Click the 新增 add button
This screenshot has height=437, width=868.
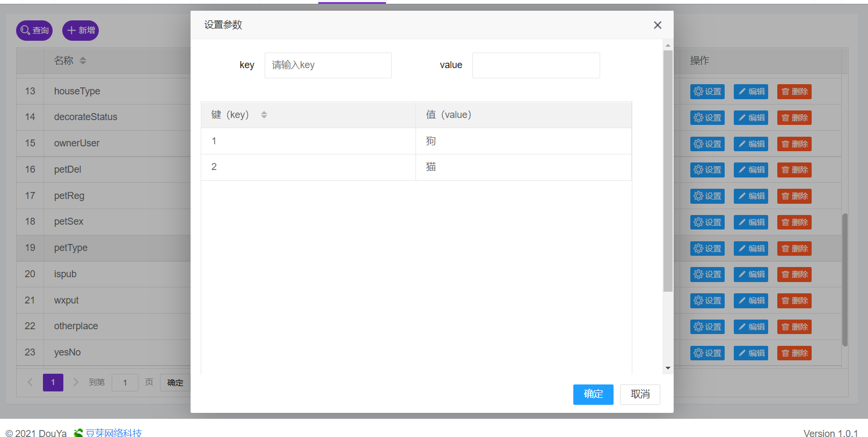81,31
